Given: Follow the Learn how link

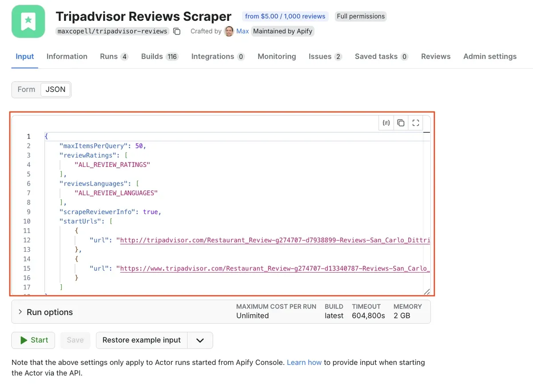Looking at the screenshot, I should 304,362.
